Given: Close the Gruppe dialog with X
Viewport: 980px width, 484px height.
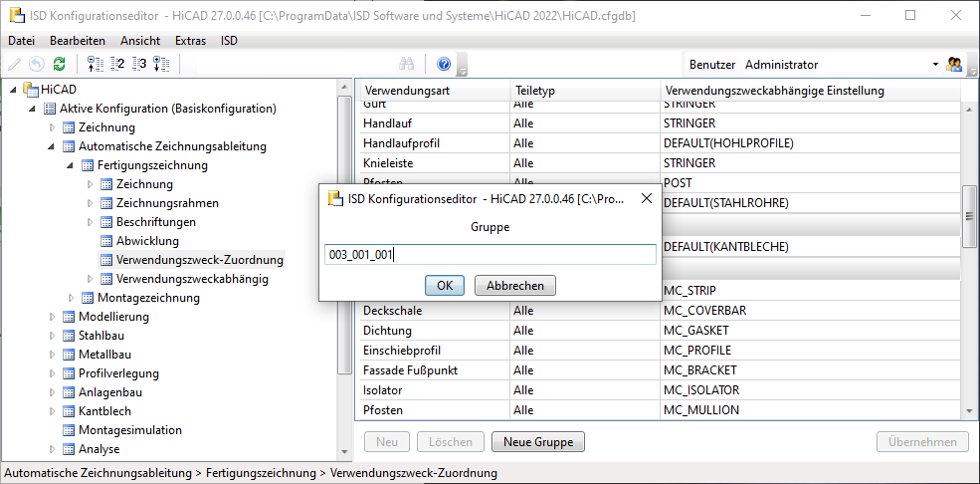Looking at the screenshot, I should point(646,199).
